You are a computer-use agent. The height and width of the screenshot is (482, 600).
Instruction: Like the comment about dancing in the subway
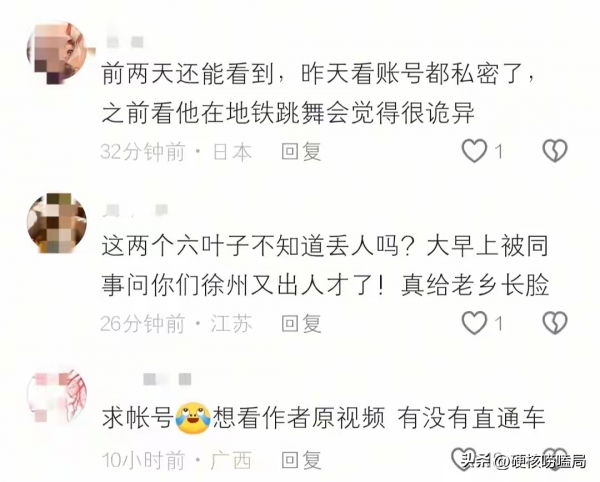coord(474,151)
